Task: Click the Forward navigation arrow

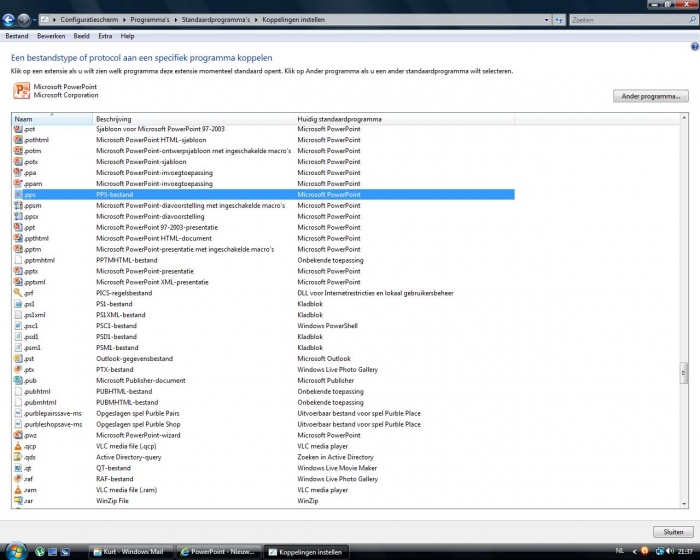Action: [24, 20]
